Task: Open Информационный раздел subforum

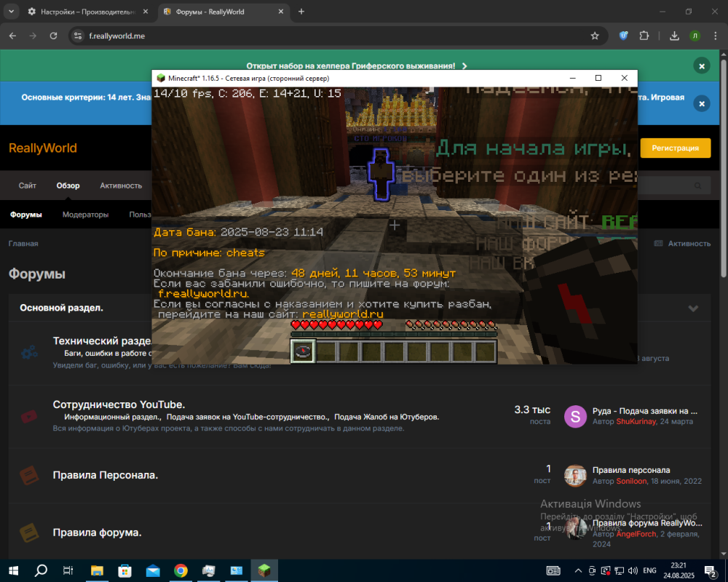Action: point(112,417)
